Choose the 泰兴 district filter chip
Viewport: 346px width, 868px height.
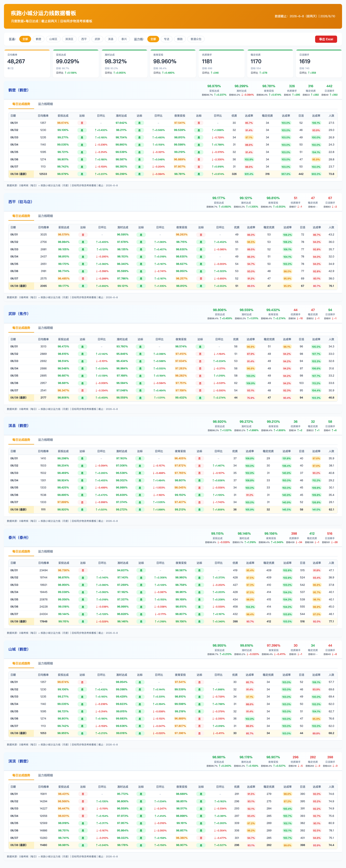pyautogui.click(x=124, y=39)
